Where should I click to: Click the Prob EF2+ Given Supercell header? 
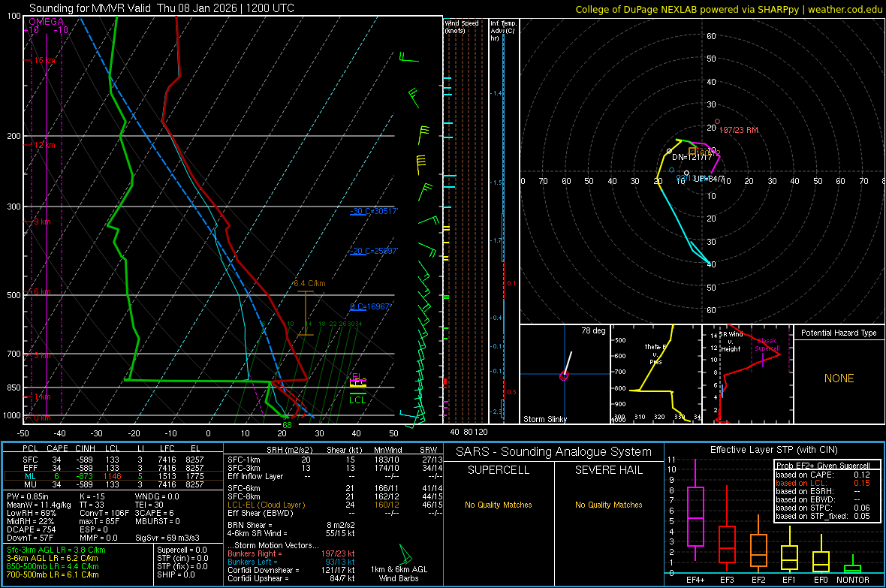coord(823,466)
